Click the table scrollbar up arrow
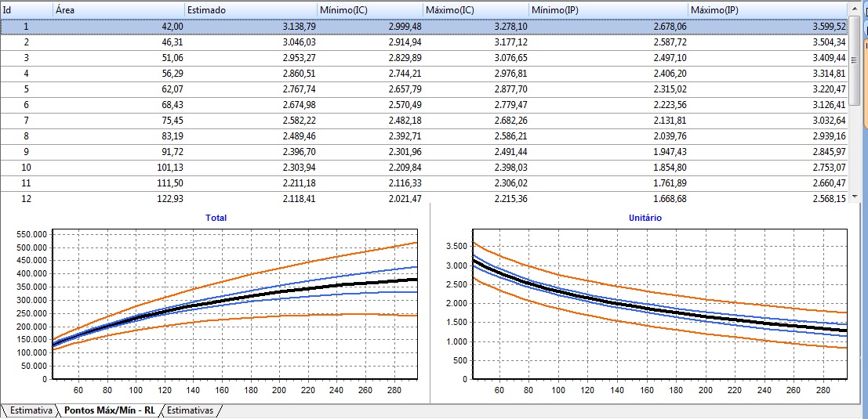This screenshot has width=868, height=419. (854, 8)
